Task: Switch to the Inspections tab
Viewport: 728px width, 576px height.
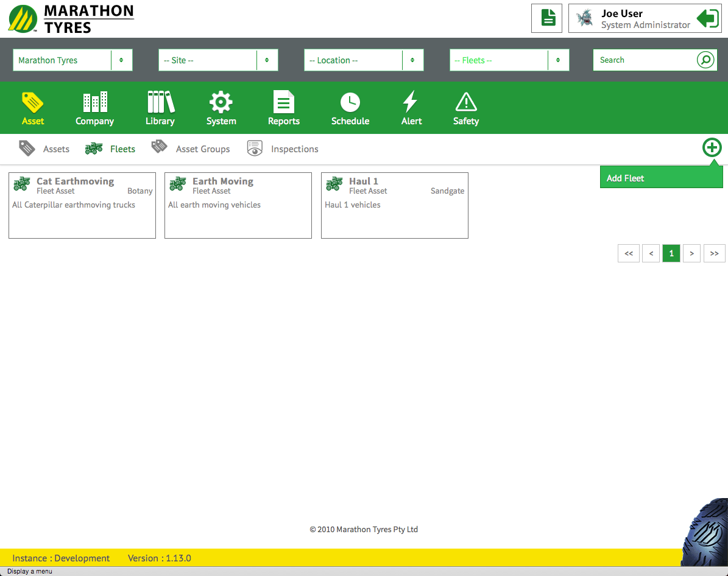Action: click(294, 149)
